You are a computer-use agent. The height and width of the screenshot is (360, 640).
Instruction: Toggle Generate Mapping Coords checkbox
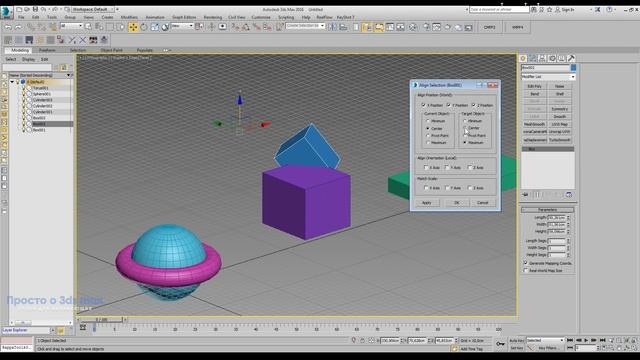click(x=526, y=263)
